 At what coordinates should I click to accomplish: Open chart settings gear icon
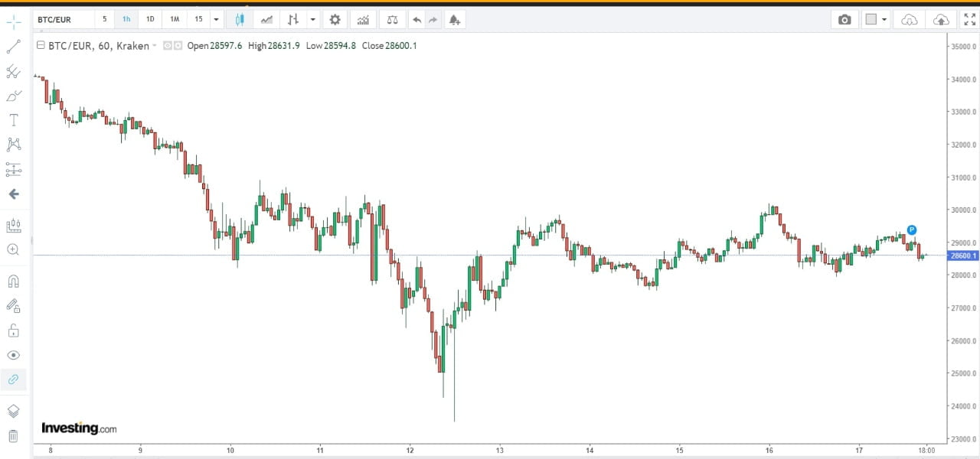pyautogui.click(x=335, y=20)
